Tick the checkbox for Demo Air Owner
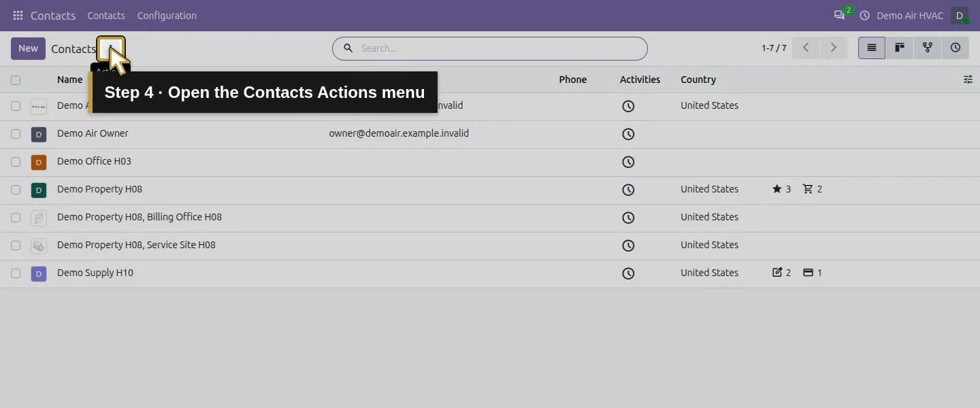Viewport: 980px width, 408px height. tap(16, 134)
